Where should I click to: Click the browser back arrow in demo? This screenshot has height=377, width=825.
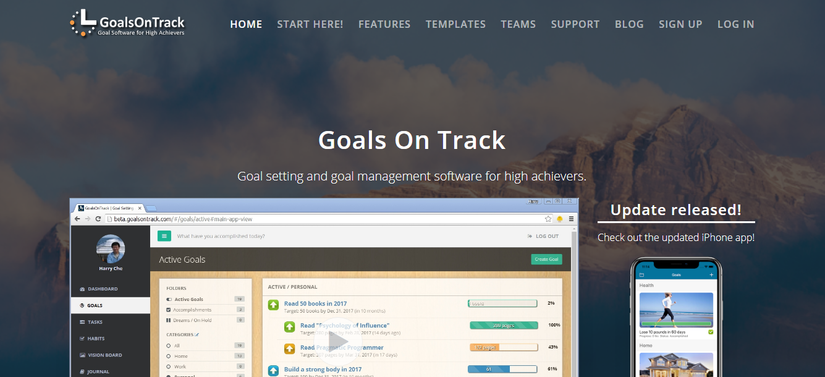(78, 219)
